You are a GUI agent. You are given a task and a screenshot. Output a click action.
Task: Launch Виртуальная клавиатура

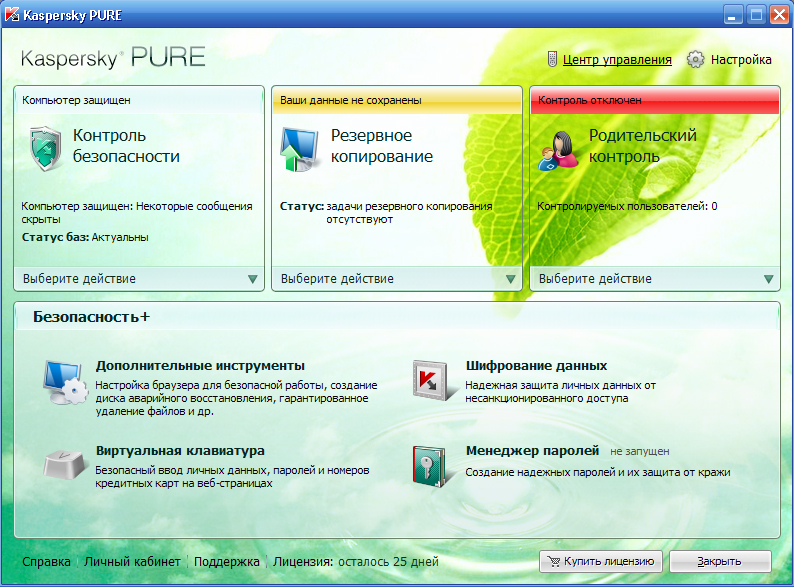click(x=180, y=451)
